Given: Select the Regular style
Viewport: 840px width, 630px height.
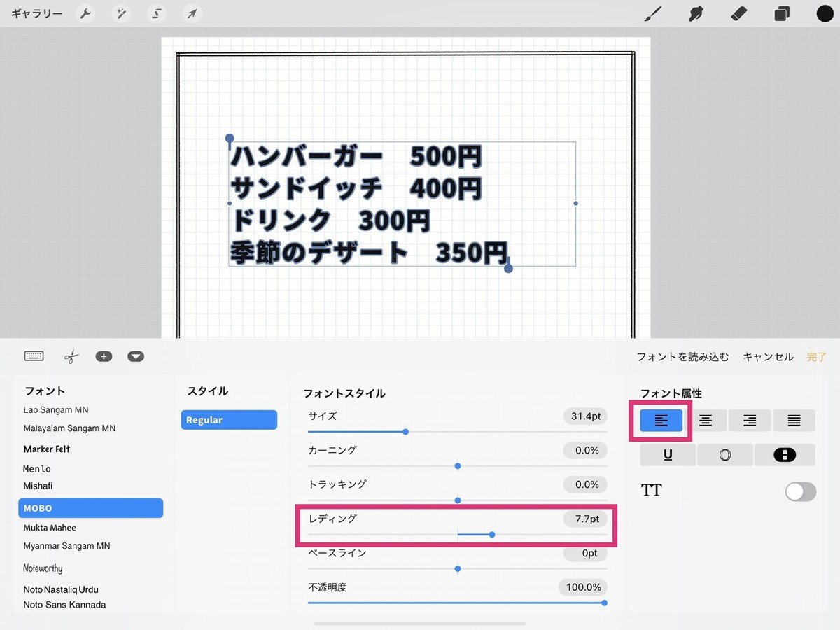Looking at the screenshot, I should (x=229, y=420).
